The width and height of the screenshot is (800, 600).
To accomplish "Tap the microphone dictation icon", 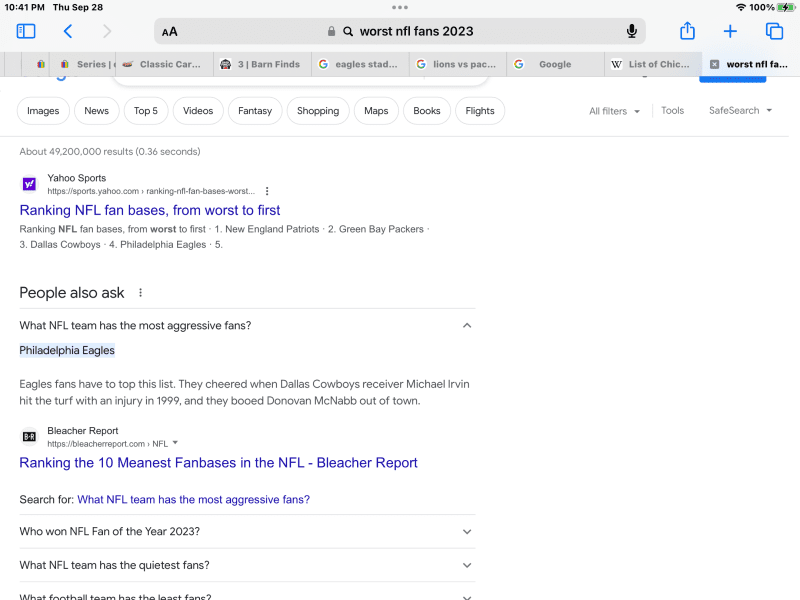I will [x=632, y=31].
